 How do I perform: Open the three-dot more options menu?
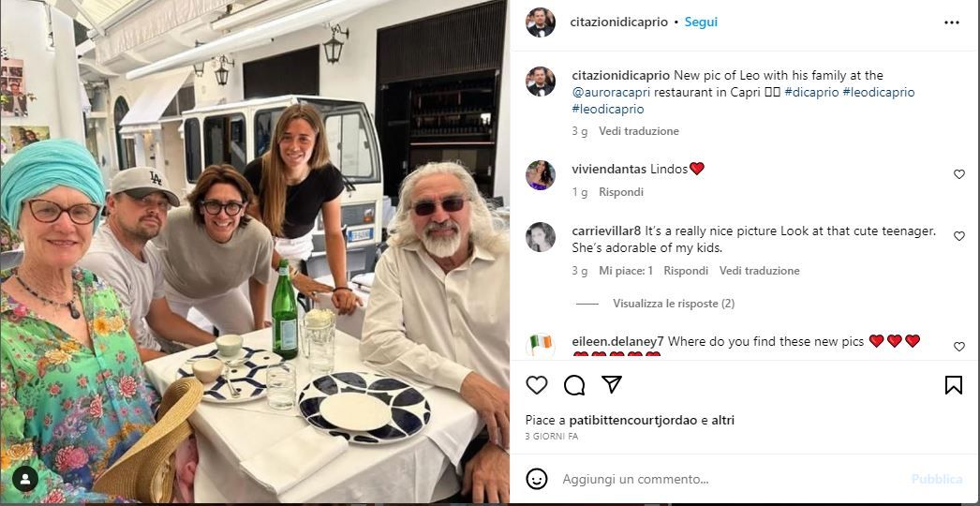pyautogui.click(x=952, y=22)
